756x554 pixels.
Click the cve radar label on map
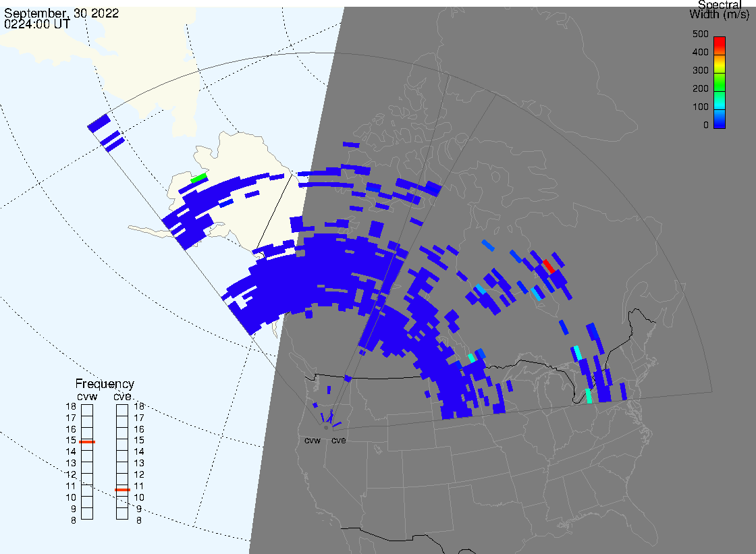(338, 441)
